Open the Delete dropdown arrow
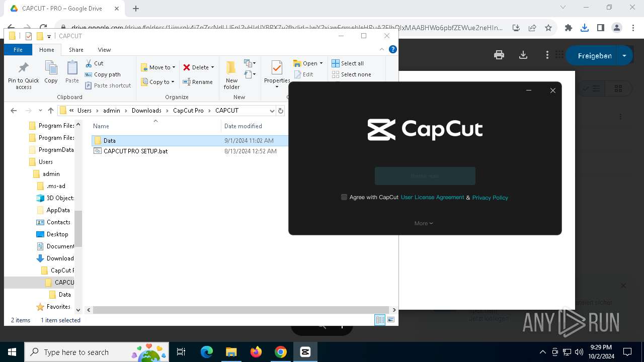Viewport: 644px width, 362px height. 212,67
